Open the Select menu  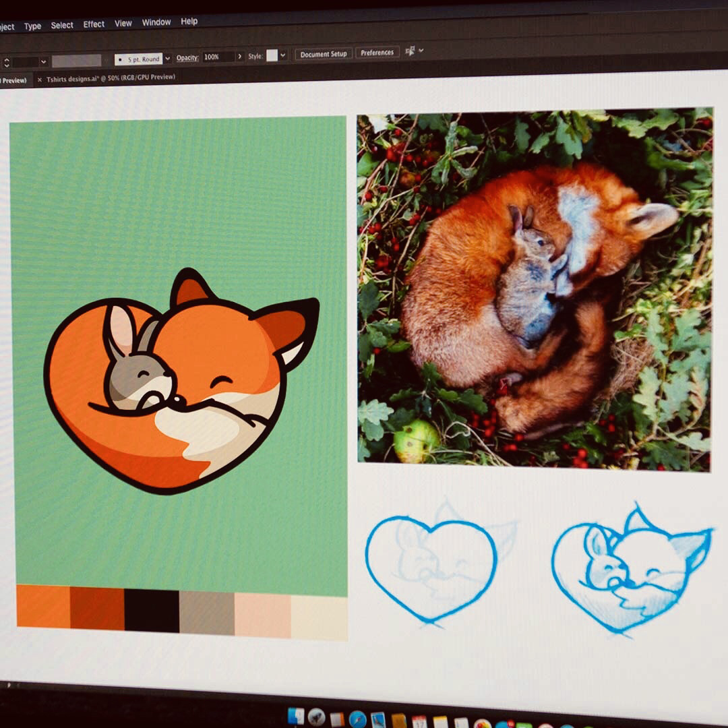tap(62, 26)
